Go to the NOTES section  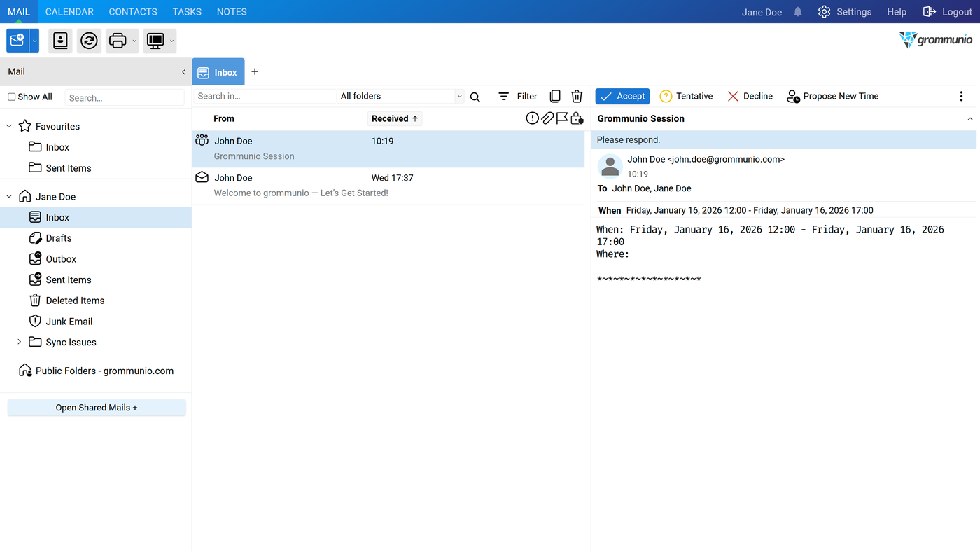point(232,12)
